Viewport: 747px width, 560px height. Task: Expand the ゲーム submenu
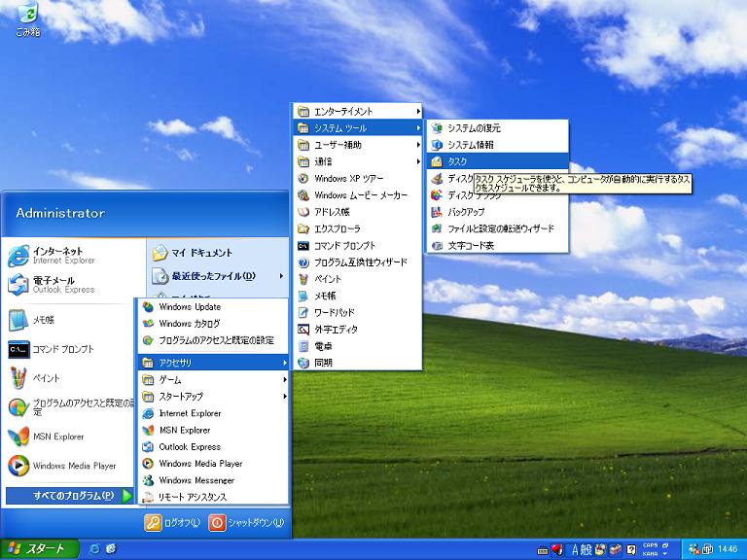213,379
